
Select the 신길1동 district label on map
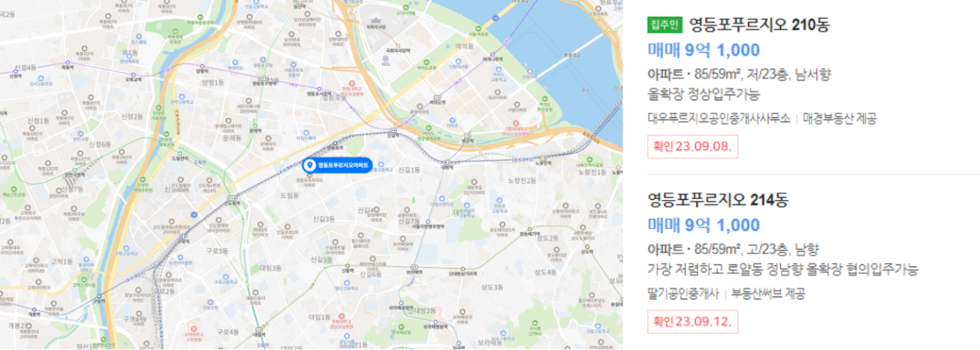coord(410,169)
